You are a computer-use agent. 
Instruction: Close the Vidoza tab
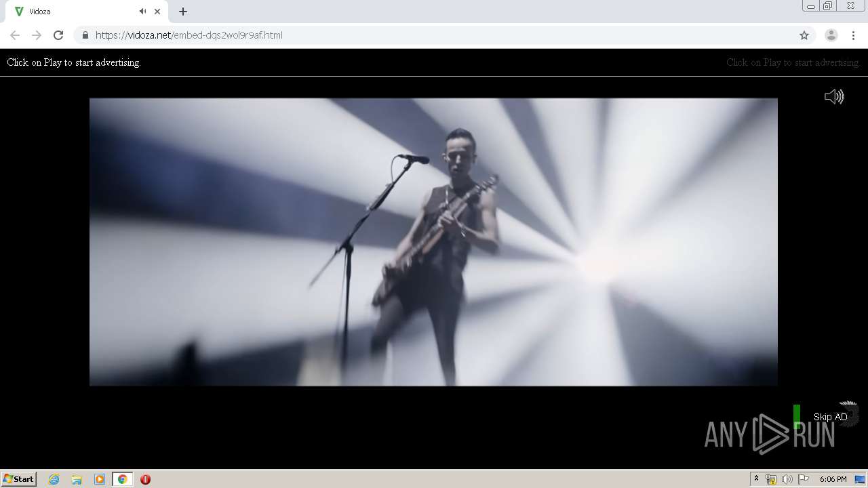coord(157,12)
